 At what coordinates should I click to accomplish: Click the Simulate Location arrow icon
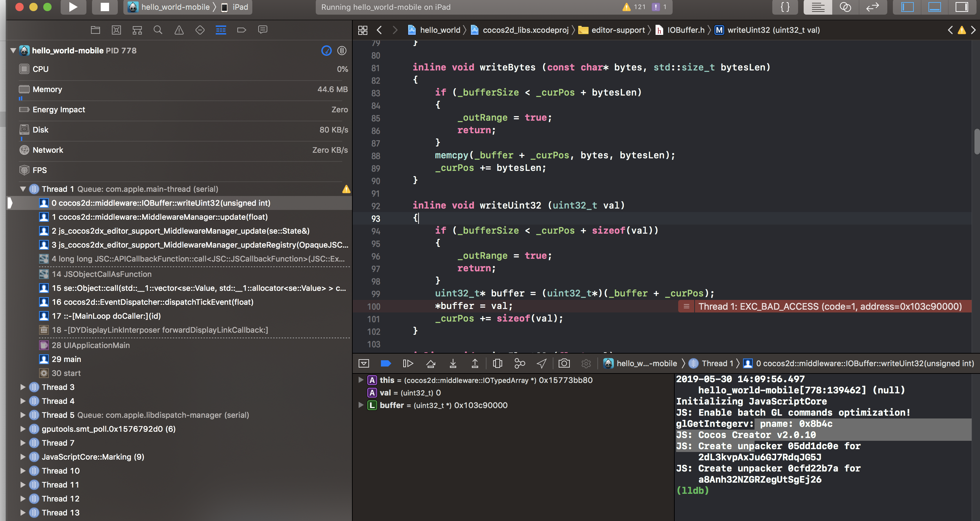(541, 363)
